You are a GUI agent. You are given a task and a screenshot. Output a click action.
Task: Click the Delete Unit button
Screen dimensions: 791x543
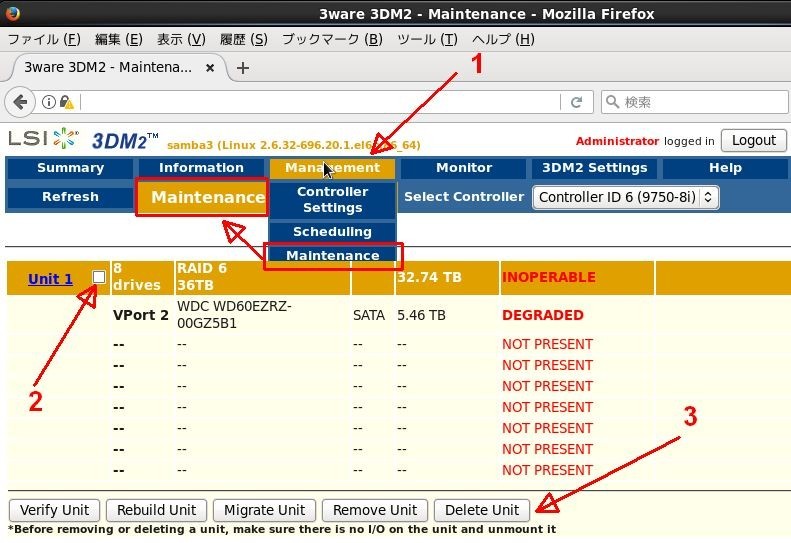[x=482, y=510]
